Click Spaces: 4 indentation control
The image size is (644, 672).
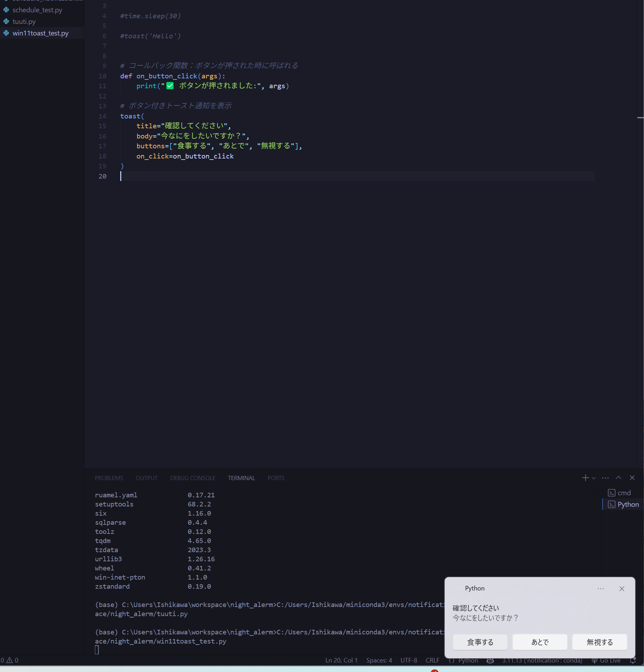379,660
